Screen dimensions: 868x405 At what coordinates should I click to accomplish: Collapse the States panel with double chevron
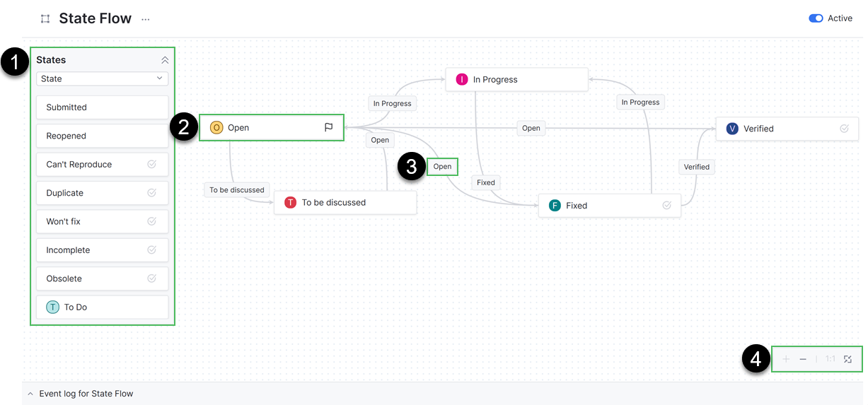pyautogui.click(x=165, y=60)
